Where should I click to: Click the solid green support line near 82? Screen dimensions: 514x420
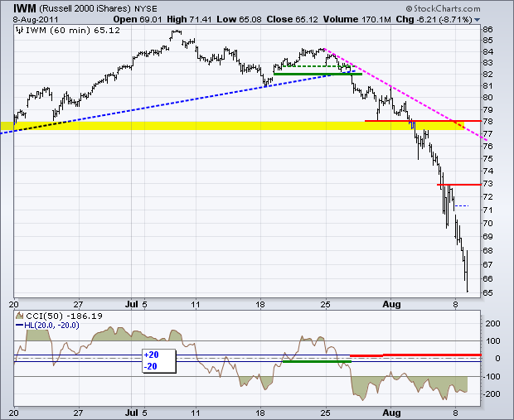[318, 74]
